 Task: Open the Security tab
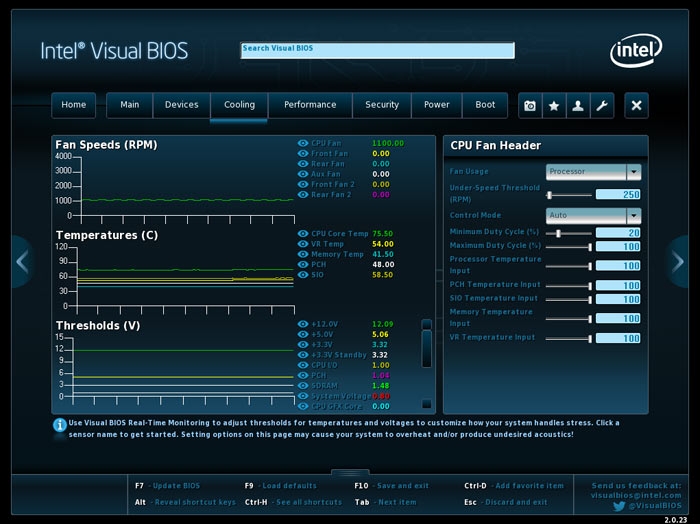coord(382,105)
